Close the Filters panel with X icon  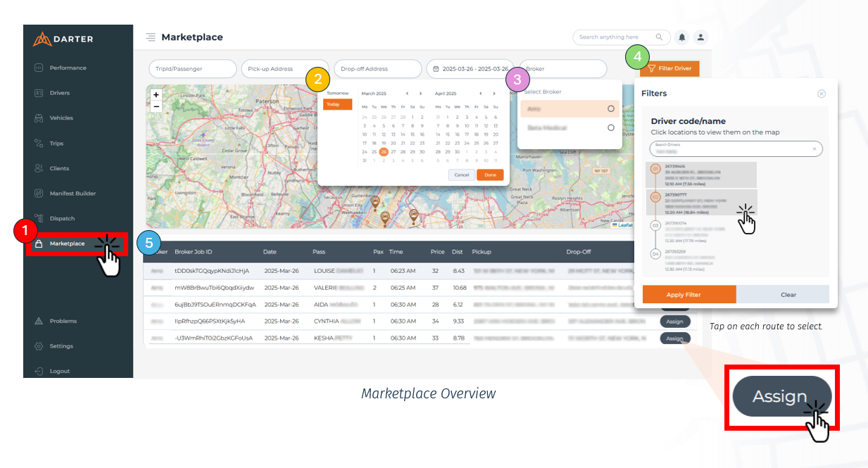(821, 94)
